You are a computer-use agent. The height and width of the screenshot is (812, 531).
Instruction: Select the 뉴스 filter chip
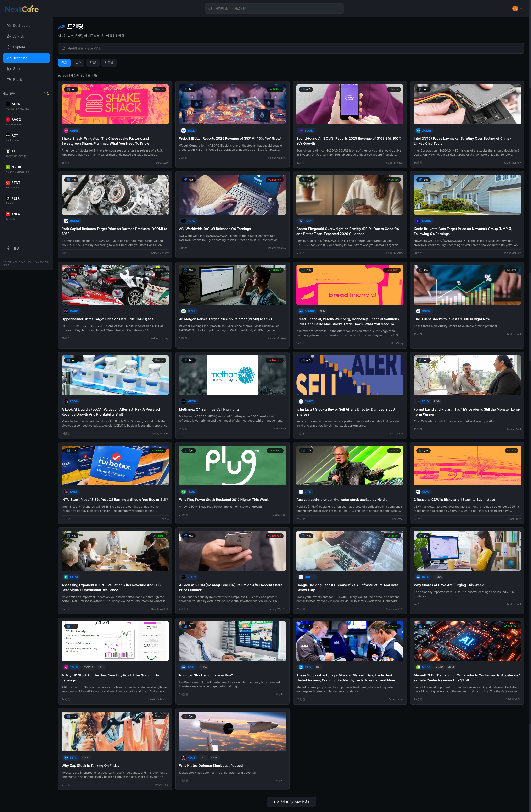(78, 62)
